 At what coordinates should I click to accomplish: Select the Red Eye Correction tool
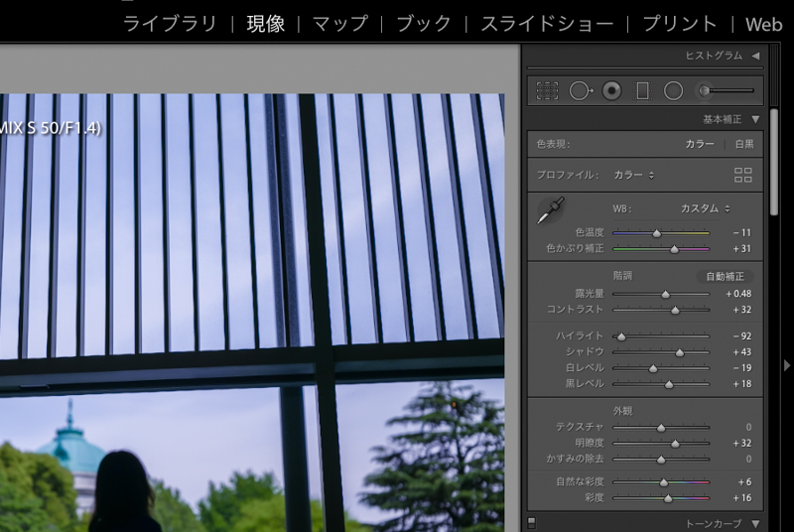[x=611, y=91]
